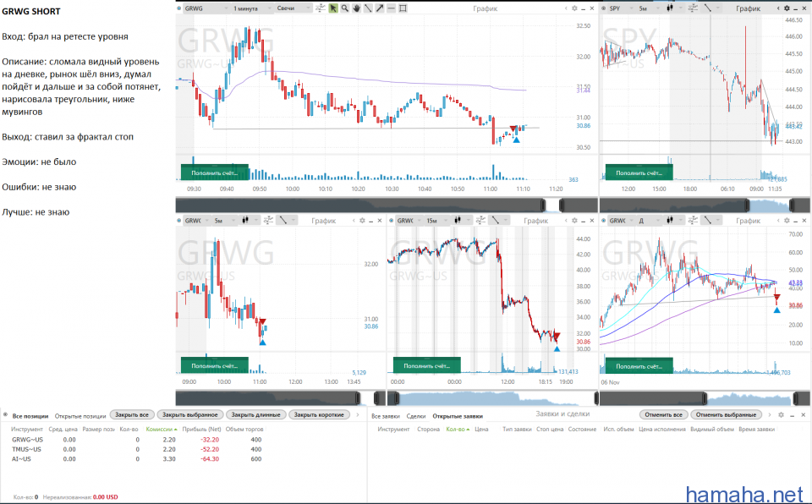Open 5м timeframe dropdown in SPY chart
The image size is (812, 504).
click(x=650, y=8)
